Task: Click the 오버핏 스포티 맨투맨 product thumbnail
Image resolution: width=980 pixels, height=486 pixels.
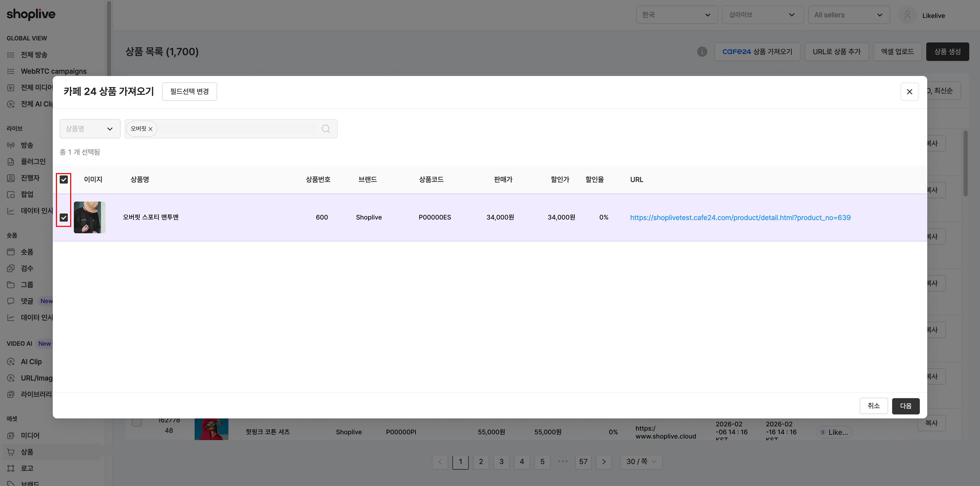Action: coord(89,217)
